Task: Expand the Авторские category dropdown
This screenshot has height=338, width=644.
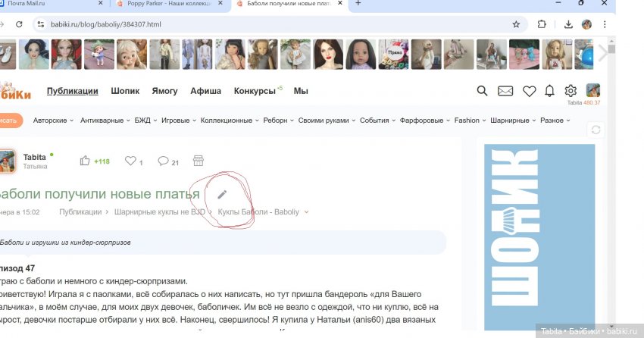Action: pos(53,120)
